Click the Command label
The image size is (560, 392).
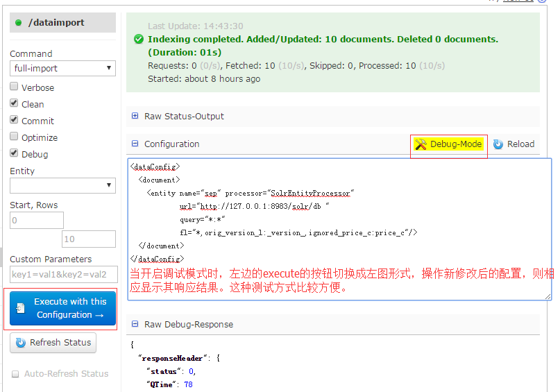[x=31, y=54]
